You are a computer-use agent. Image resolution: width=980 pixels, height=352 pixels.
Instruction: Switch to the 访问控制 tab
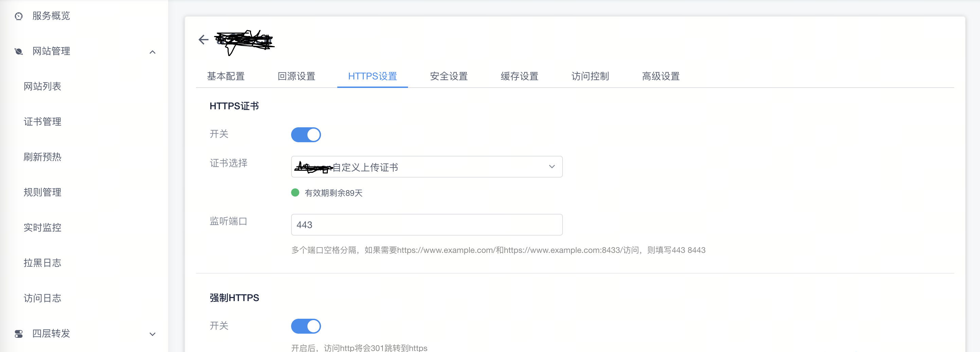coord(590,76)
